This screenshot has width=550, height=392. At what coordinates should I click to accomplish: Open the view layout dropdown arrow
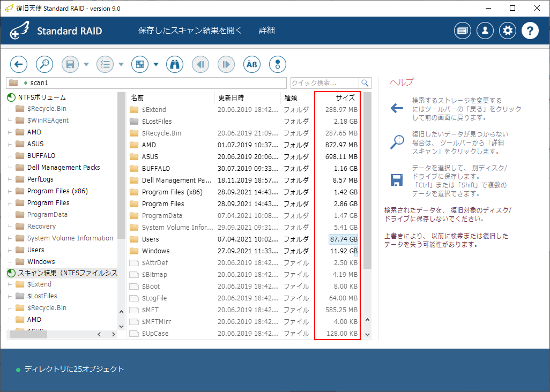(156, 64)
